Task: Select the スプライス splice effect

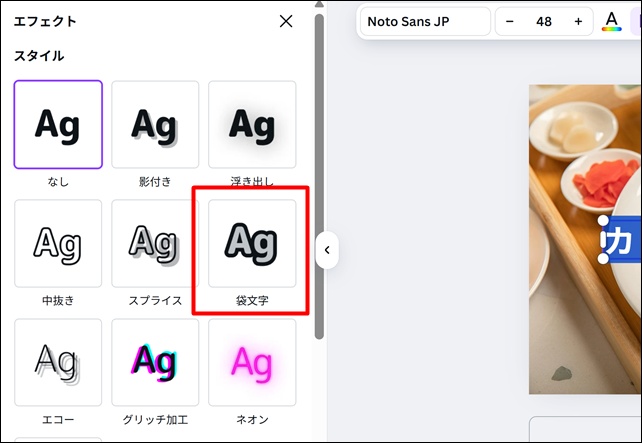Action: [x=155, y=243]
